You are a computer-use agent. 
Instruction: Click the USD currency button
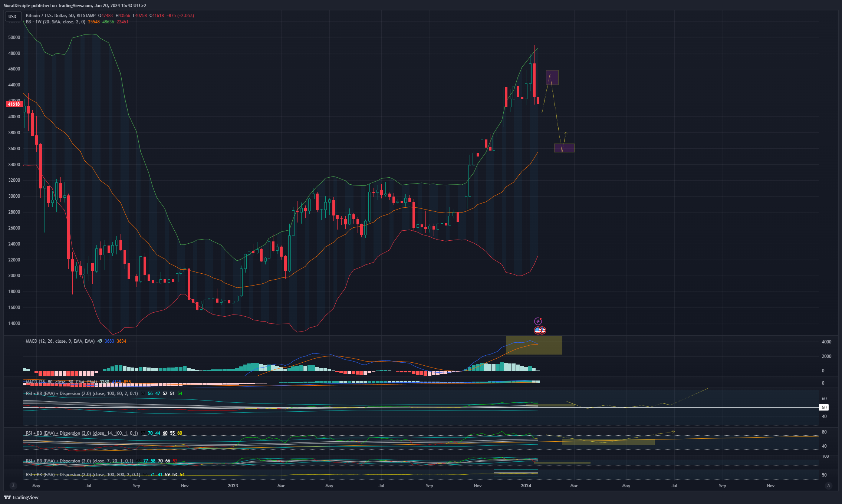(13, 16)
